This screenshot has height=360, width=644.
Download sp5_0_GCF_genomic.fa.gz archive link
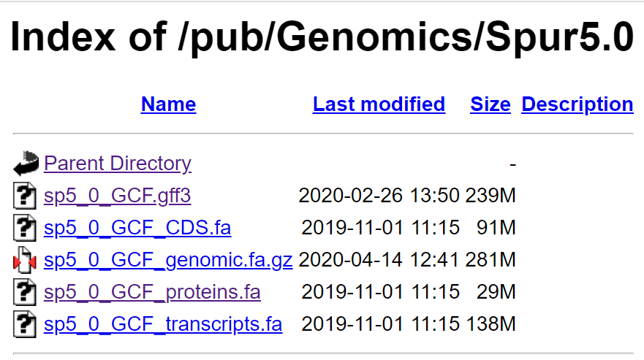click(168, 260)
